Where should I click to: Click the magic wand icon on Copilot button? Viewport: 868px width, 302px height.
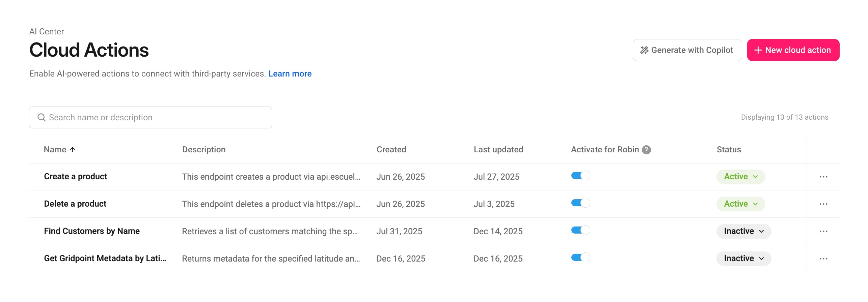pyautogui.click(x=645, y=50)
